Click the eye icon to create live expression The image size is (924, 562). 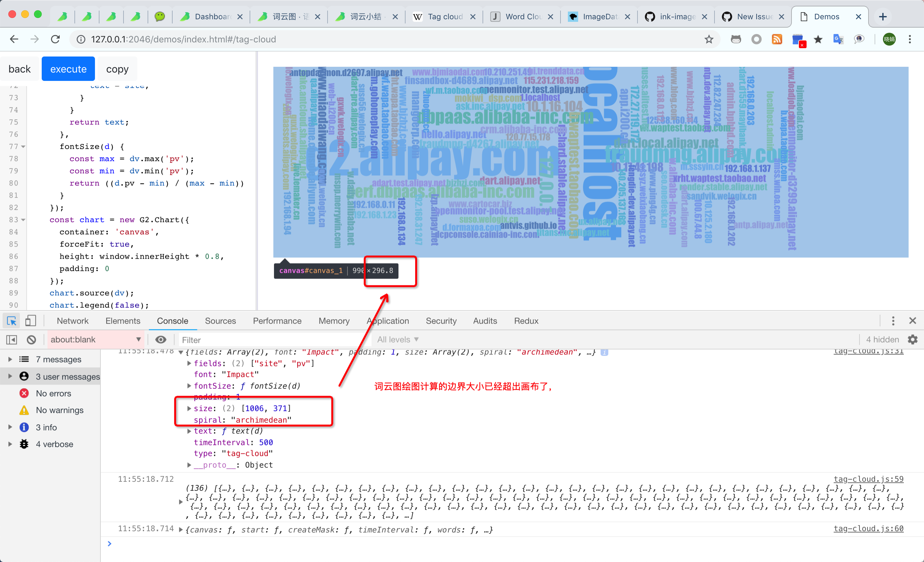(161, 340)
